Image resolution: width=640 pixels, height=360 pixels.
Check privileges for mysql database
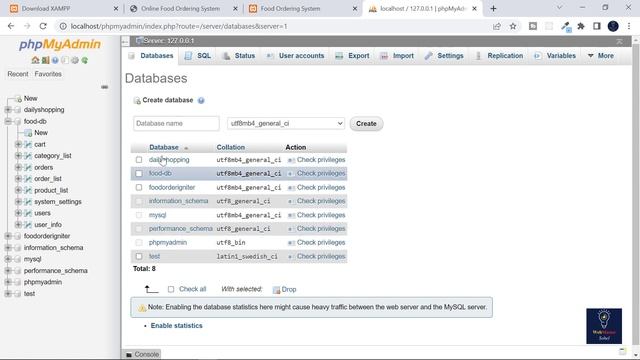(317, 215)
